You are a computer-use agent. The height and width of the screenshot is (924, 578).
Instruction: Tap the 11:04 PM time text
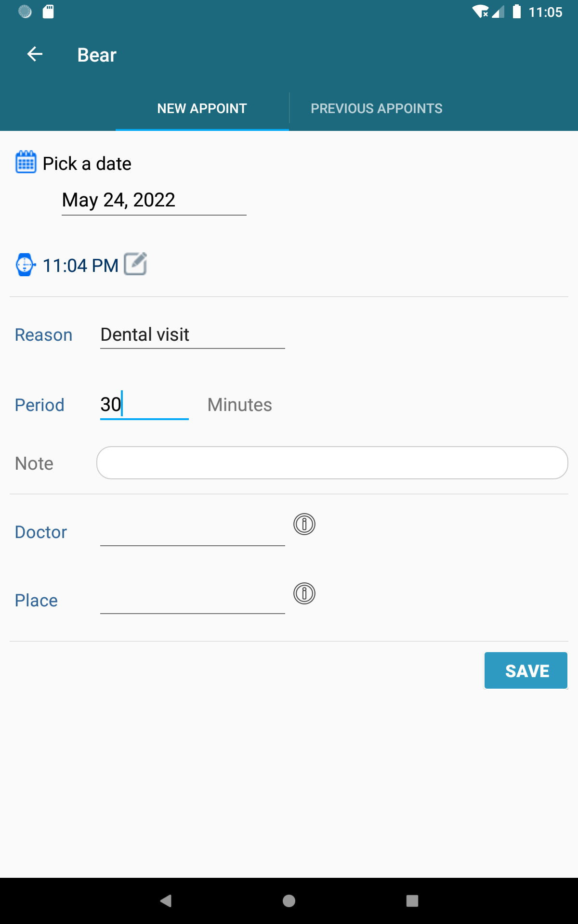click(80, 266)
